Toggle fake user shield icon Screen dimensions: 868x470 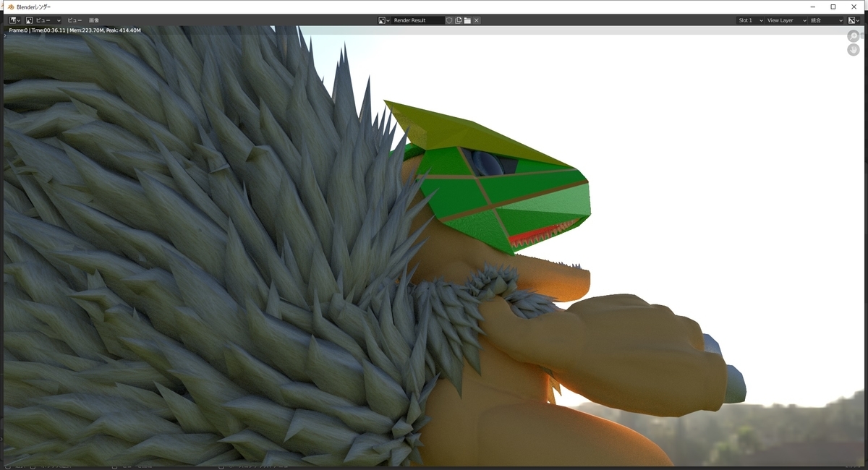[x=449, y=20]
